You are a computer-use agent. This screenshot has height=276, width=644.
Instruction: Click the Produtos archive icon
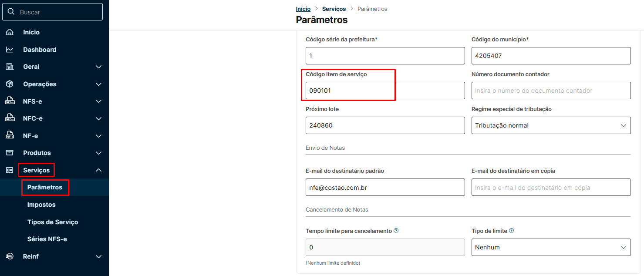pyautogui.click(x=10, y=153)
